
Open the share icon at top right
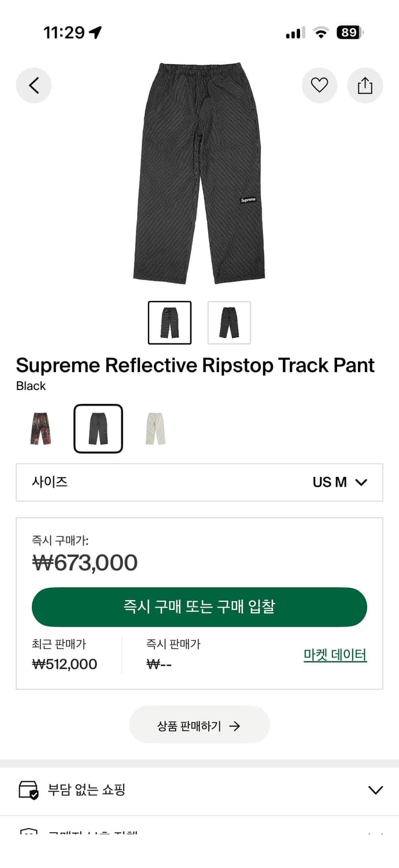(x=365, y=85)
